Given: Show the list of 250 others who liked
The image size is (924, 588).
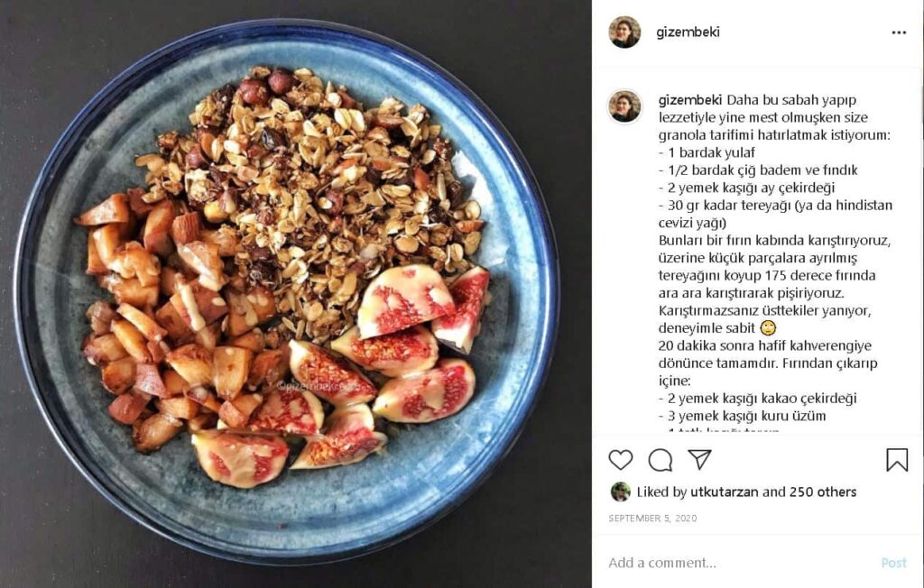Looking at the screenshot, I should click(x=823, y=492).
